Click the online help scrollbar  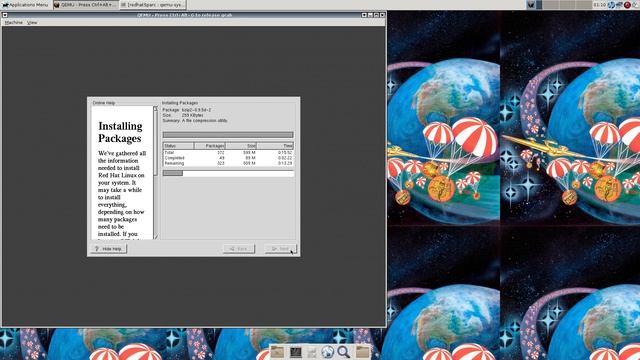156,173
